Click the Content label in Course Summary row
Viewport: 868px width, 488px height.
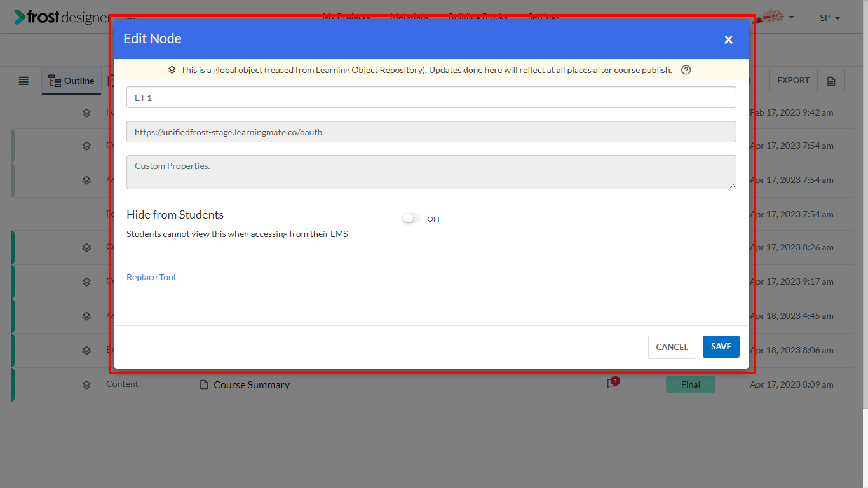[122, 384]
